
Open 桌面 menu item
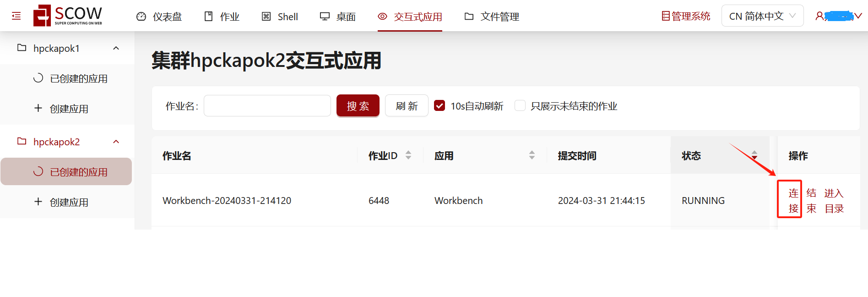(x=338, y=16)
